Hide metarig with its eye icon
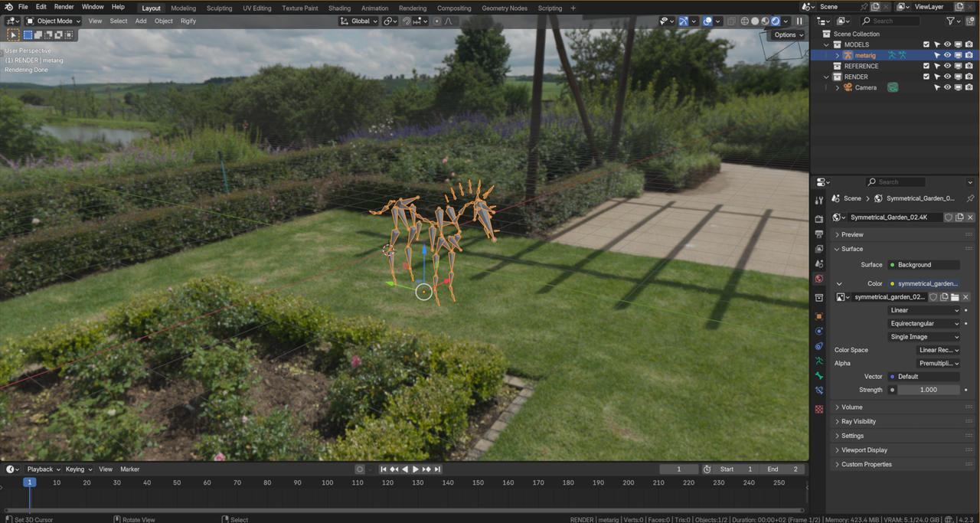This screenshot has width=980, height=523. click(947, 55)
